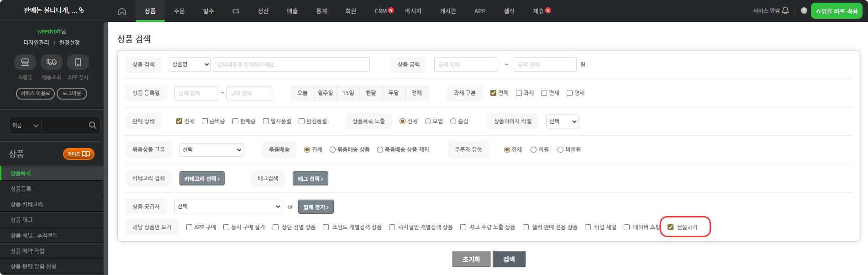Select the 비회원 order type radio
The image size is (868, 275).
tap(561, 150)
